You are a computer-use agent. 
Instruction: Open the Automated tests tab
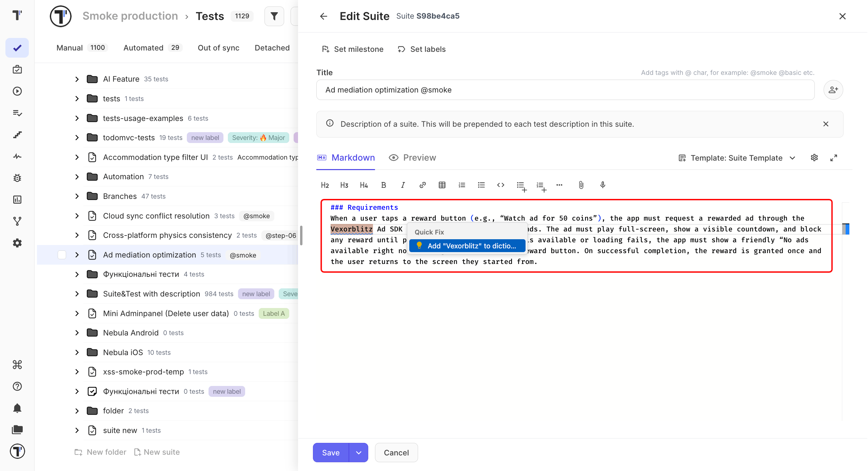153,48
